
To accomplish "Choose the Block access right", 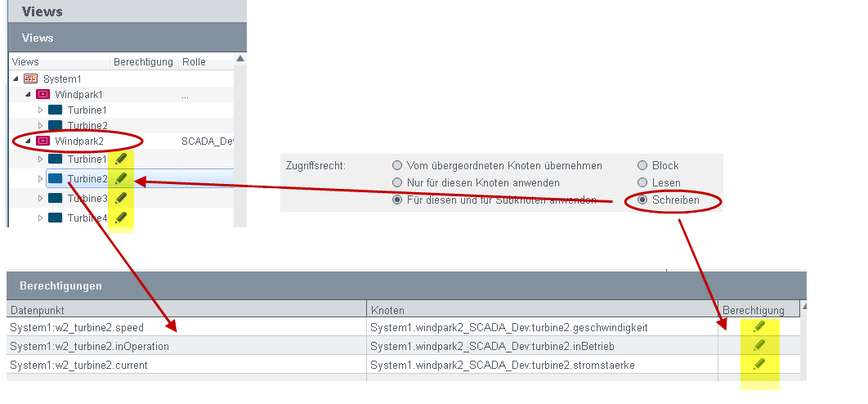I will (x=642, y=165).
